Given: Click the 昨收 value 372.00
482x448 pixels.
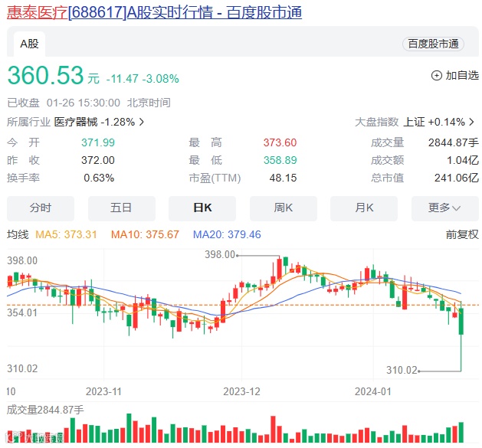Looking at the screenshot, I should (x=98, y=160).
